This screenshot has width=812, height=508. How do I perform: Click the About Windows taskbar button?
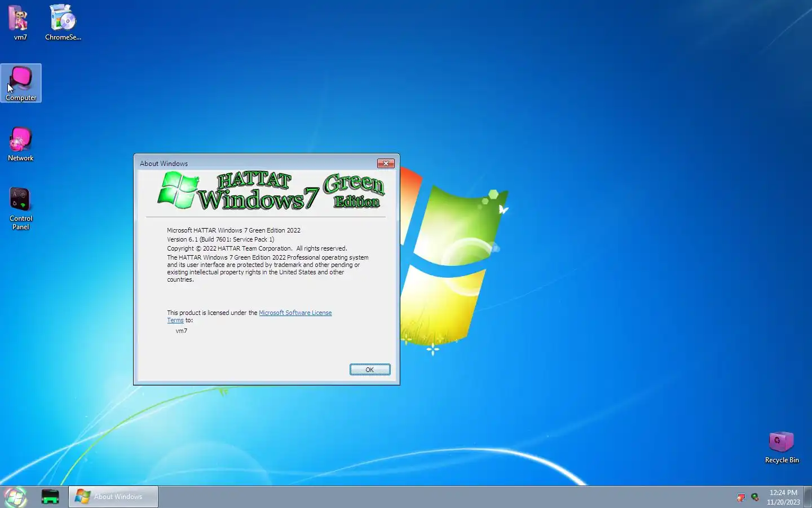(x=113, y=497)
